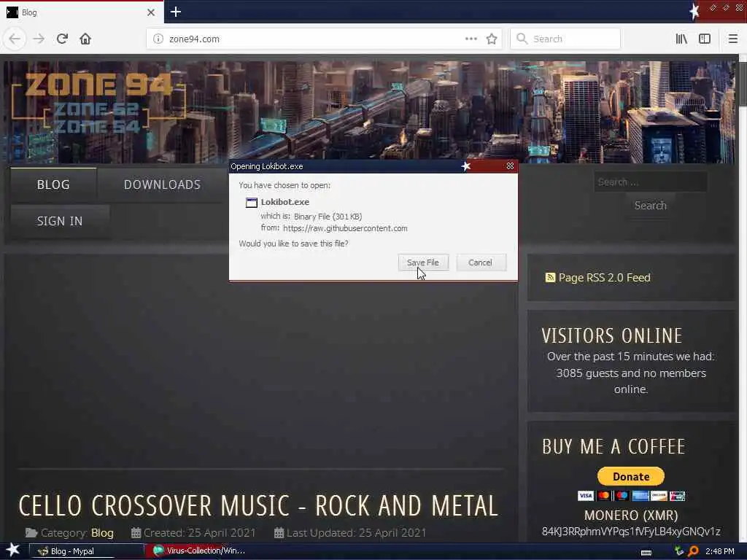Click the browser Search field
The width and height of the screenshot is (747, 560).
click(565, 39)
